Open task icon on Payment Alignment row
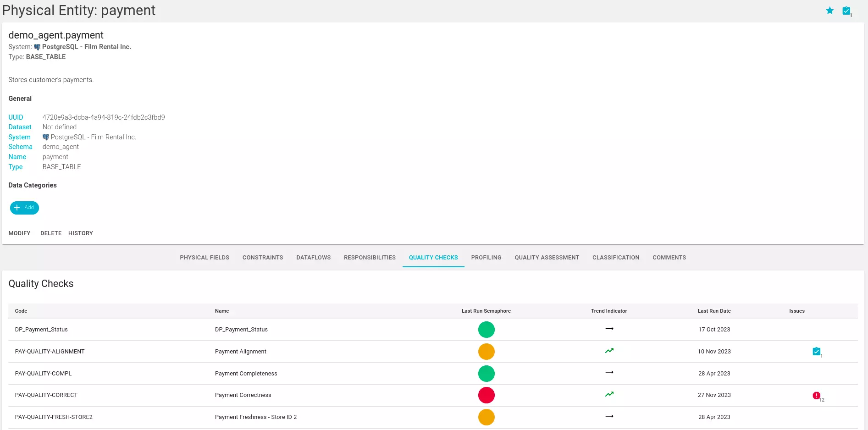 point(817,352)
